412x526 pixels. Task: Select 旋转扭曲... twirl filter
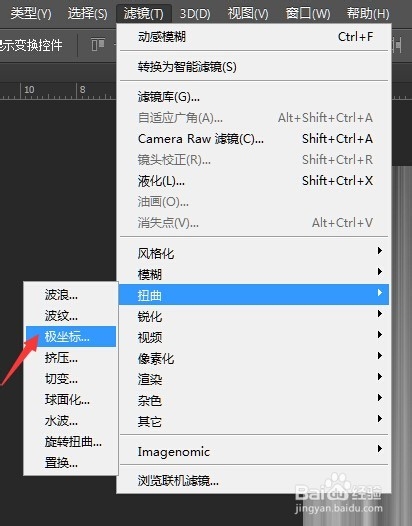[71, 441]
